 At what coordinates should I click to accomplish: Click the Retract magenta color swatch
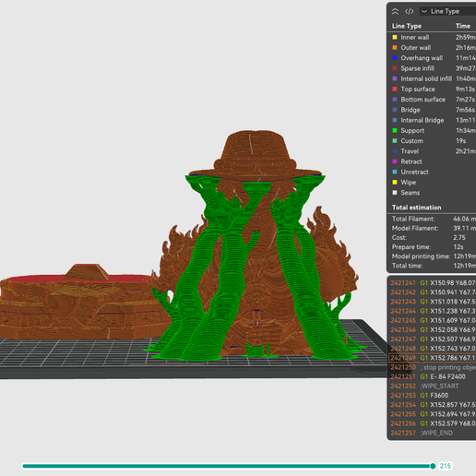[x=395, y=161]
